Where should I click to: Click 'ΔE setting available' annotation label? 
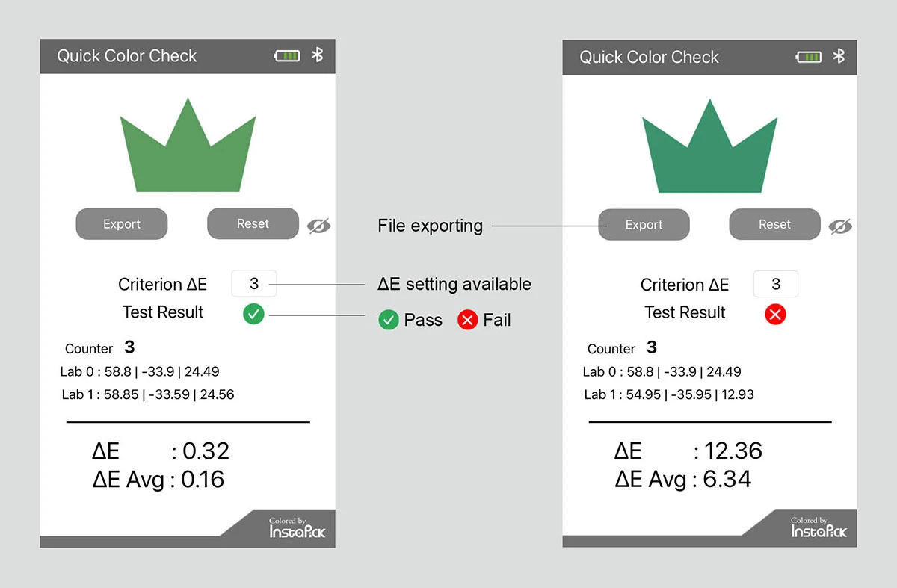pos(454,284)
